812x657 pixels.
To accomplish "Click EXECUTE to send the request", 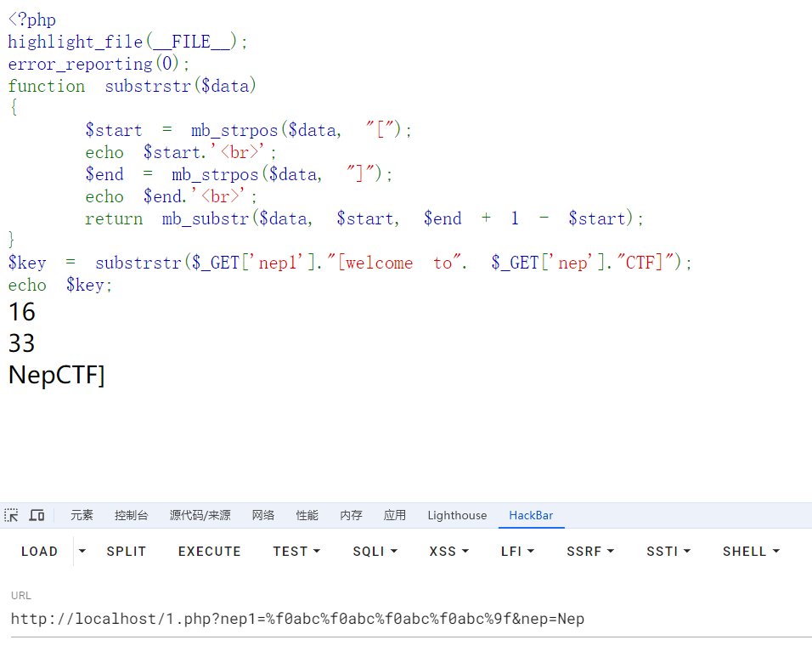I will pyautogui.click(x=210, y=552).
